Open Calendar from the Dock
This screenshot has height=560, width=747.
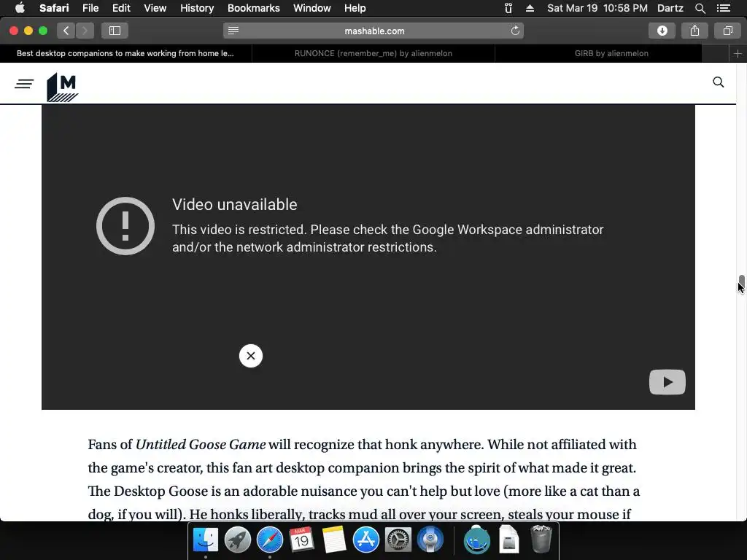pos(301,540)
